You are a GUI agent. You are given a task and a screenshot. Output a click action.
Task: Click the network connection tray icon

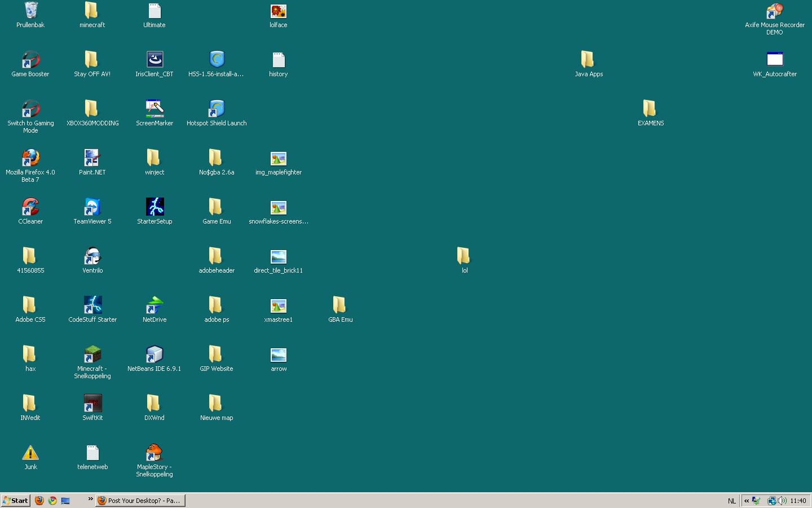[771, 501]
